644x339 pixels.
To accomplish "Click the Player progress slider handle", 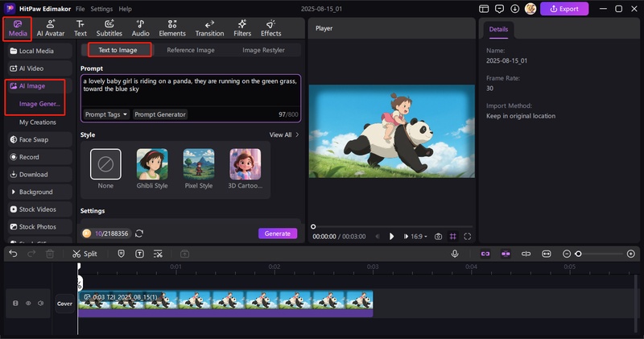I will (x=313, y=226).
